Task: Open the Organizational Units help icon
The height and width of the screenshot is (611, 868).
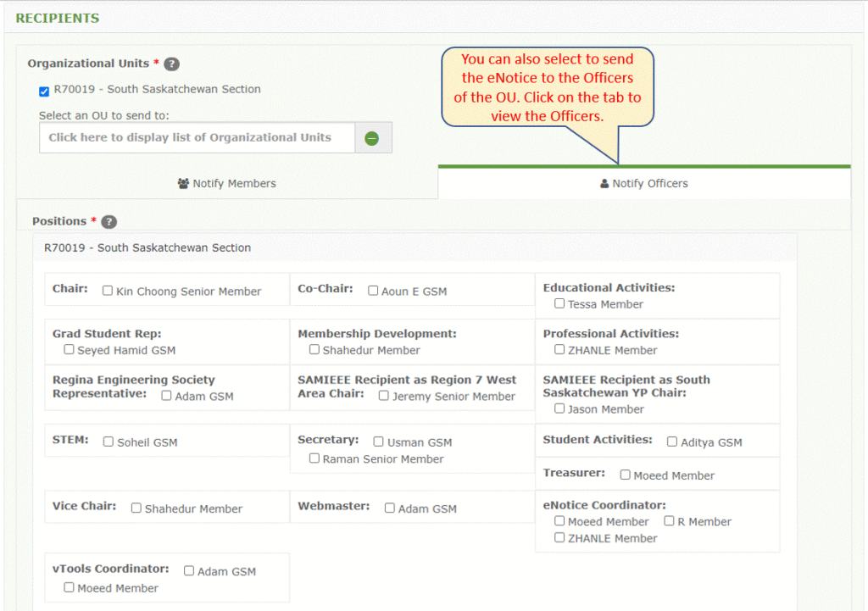Action: coord(170,64)
